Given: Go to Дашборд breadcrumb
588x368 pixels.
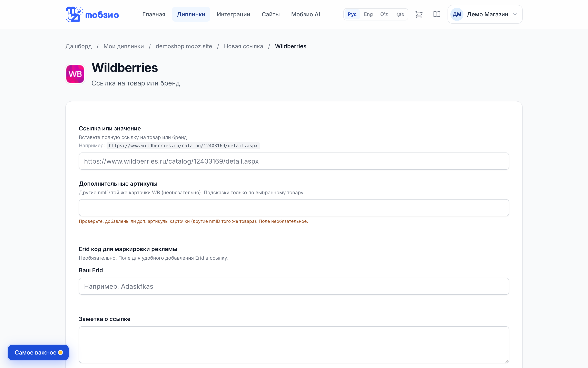Looking at the screenshot, I should [78, 46].
